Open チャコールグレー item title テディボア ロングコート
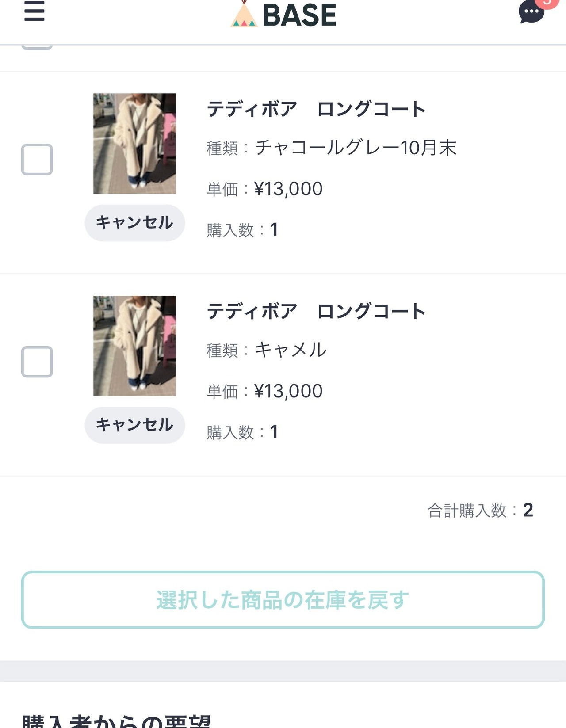Image resolution: width=566 pixels, height=728 pixels. click(x=316, y=109)
